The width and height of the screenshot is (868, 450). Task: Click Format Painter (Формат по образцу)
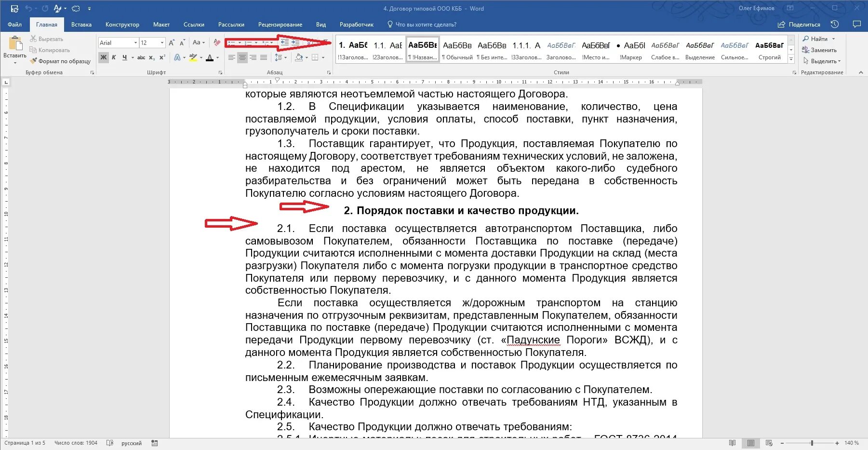click(x=60, y=61)
